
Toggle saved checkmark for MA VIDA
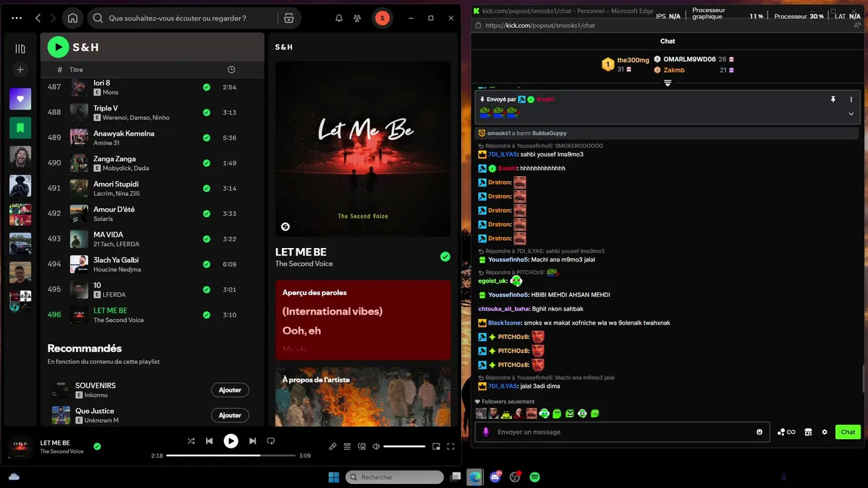(x=206, y=239)
